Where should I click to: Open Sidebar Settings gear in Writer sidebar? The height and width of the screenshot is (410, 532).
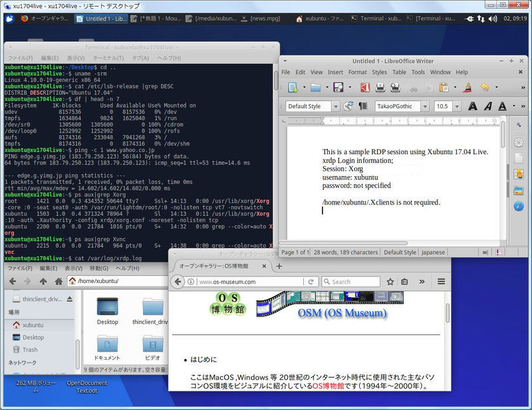click(519, 142)
